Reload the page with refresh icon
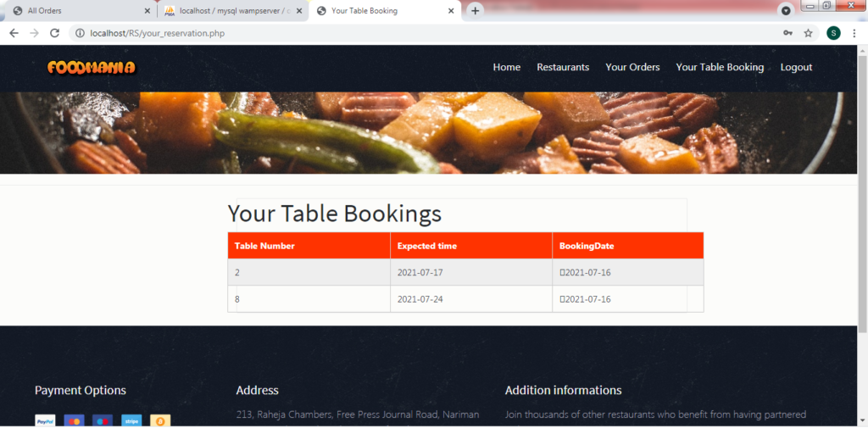 point(54,33)
